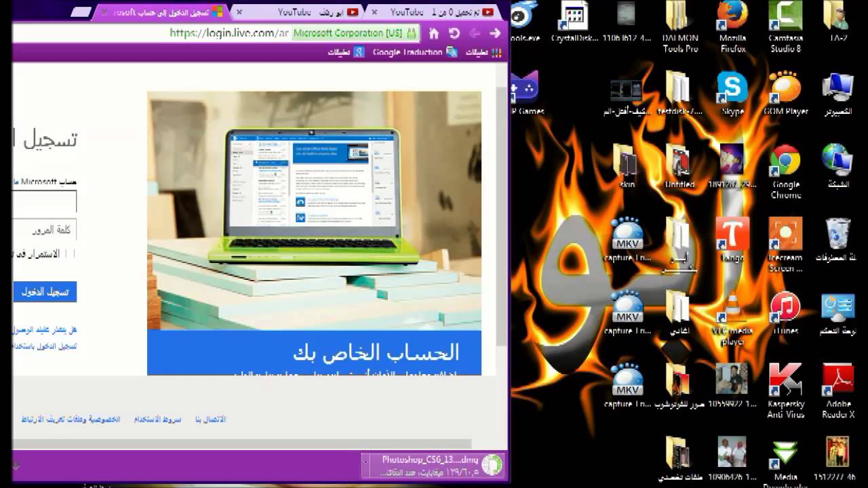868x488 pixels.
Task: Click the blue sign-in button 'تسجيل الدخول'
Action: [x=45, y=292]
